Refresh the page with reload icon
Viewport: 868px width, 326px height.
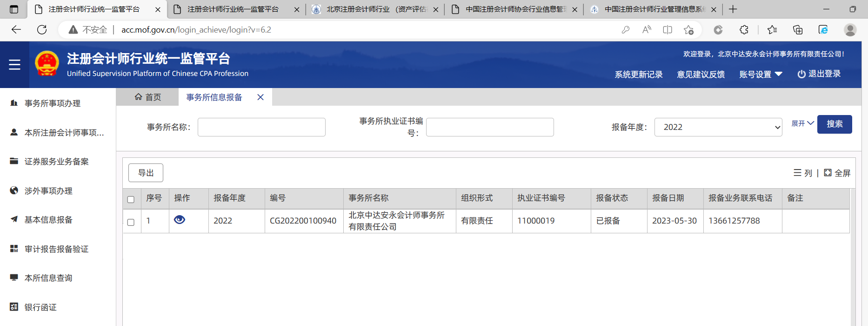point(42,30)
